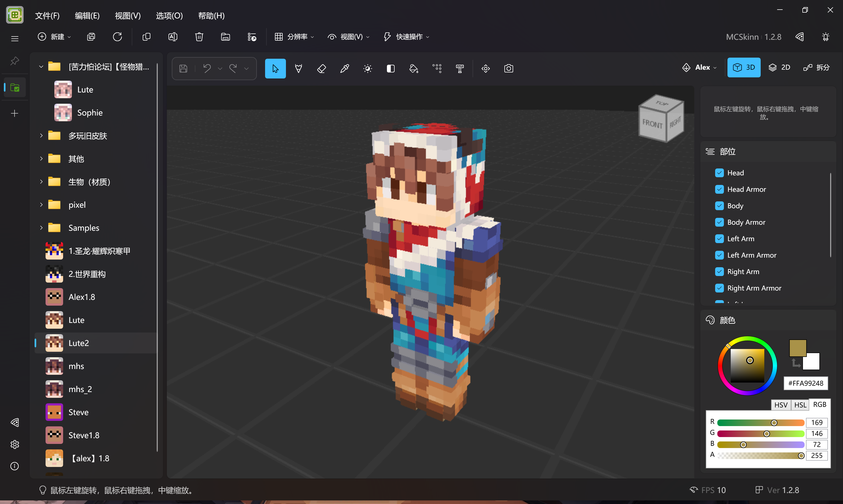The image size is (843, 504).
Task: Click the 3D view mode button
Action: pos(743,67)
